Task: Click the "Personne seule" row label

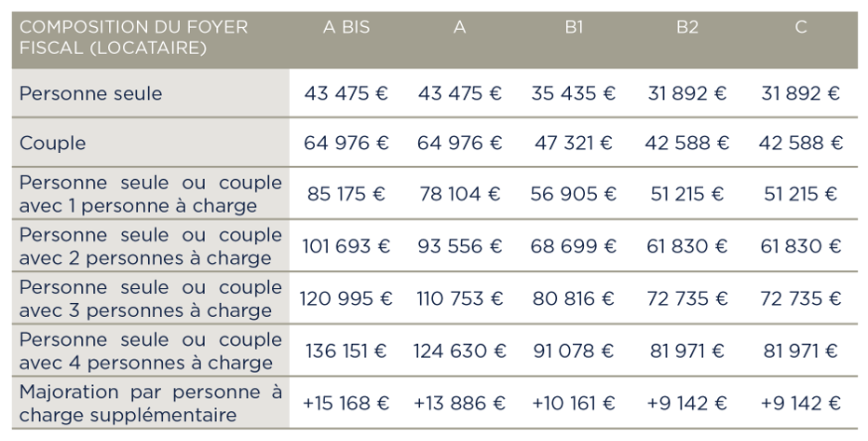Action: 90,93
